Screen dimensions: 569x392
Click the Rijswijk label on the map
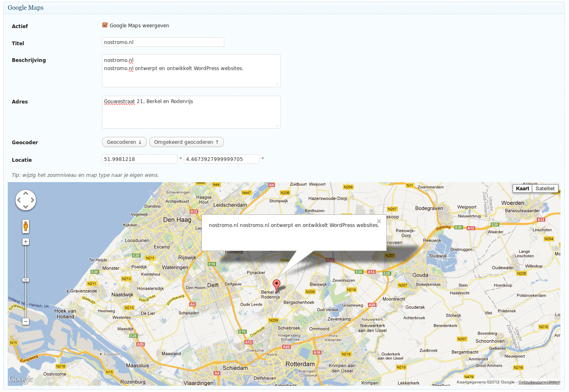(x=187, y=258)
